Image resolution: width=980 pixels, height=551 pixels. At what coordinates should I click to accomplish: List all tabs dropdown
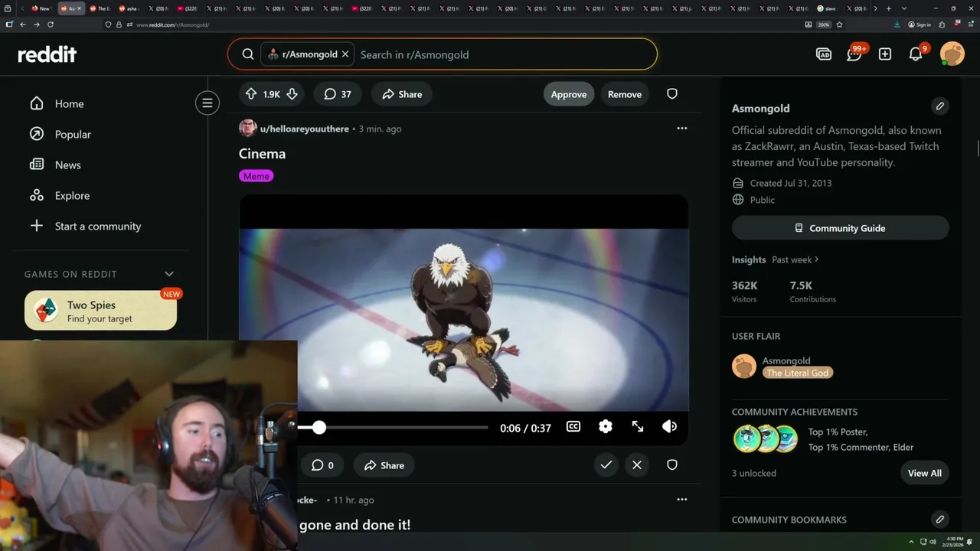pos(904,8)
